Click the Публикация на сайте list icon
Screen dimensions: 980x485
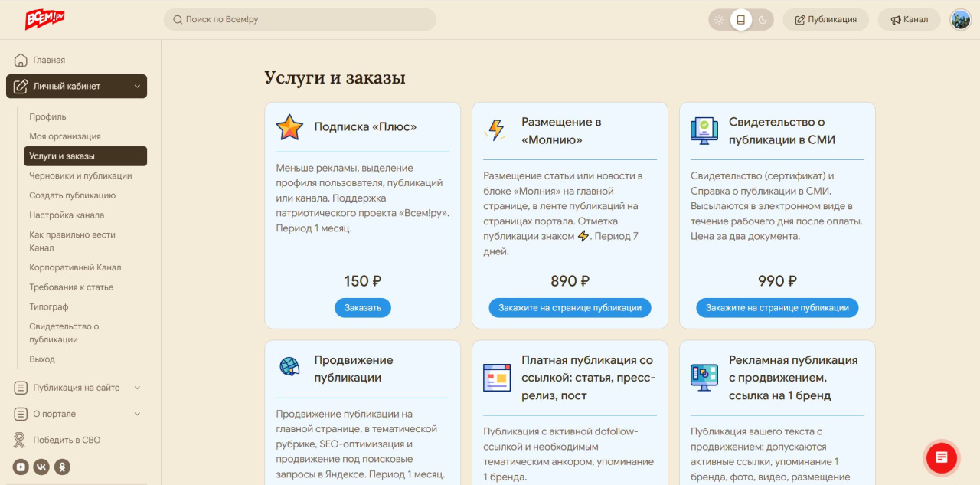tap(21, 388)
